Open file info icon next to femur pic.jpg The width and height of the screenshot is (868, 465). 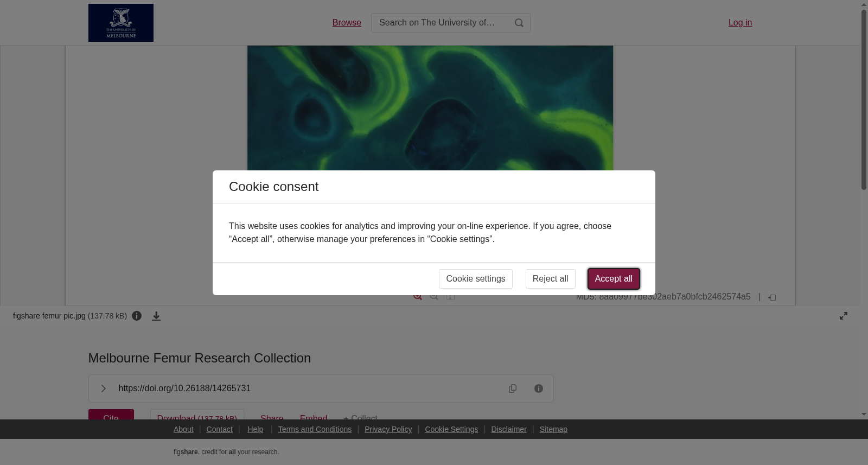[137, 316]
